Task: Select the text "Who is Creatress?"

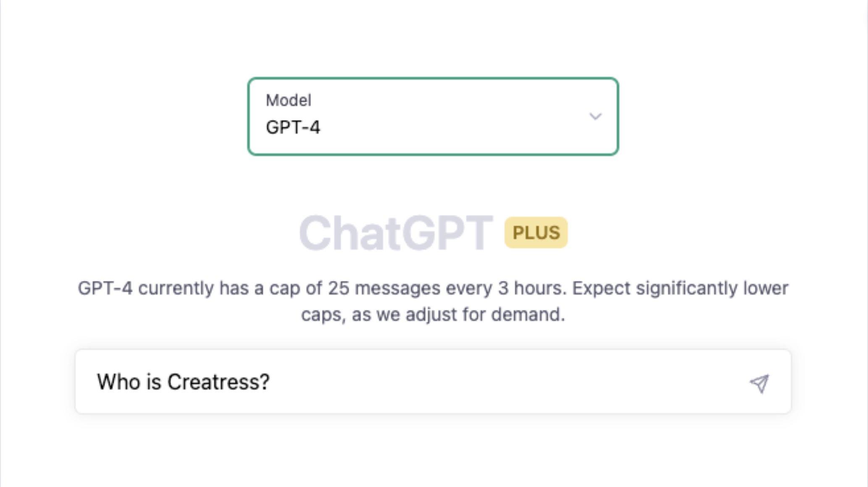Action: [x=183, y=382]
